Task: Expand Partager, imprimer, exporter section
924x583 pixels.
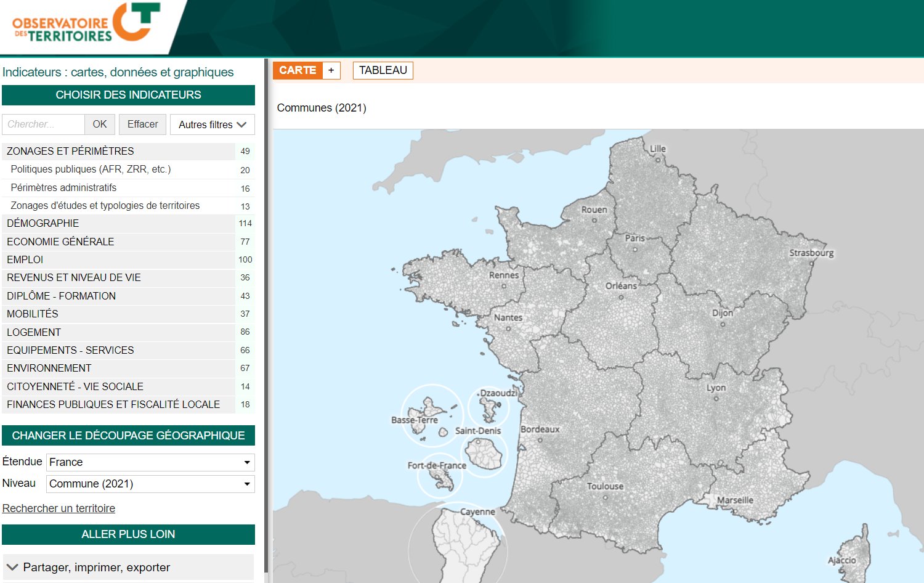Action: tap(128, 567)
